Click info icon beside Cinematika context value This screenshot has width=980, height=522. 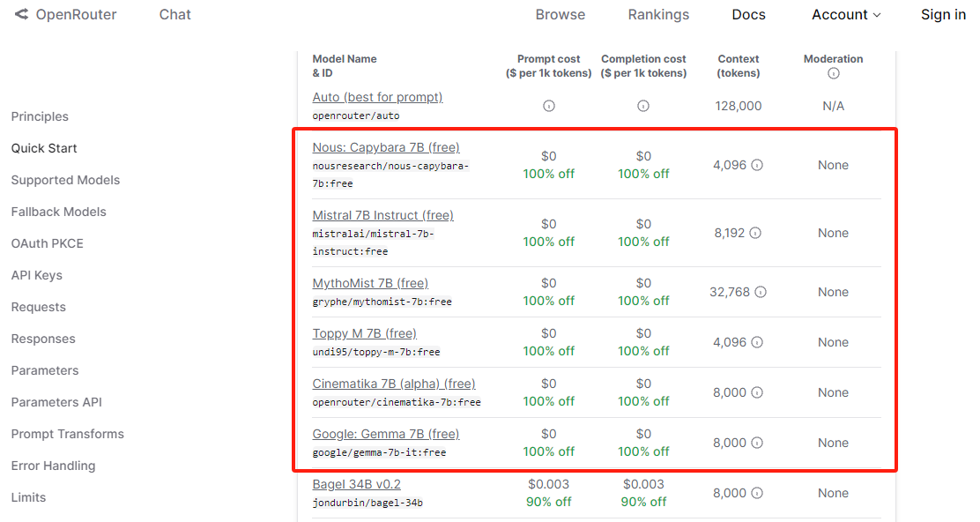coord(757,392)
